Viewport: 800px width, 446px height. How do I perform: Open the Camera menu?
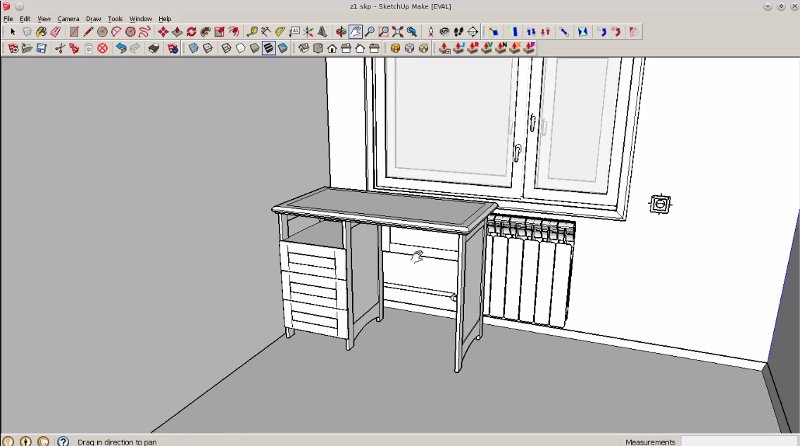click(x=68, y=18)
